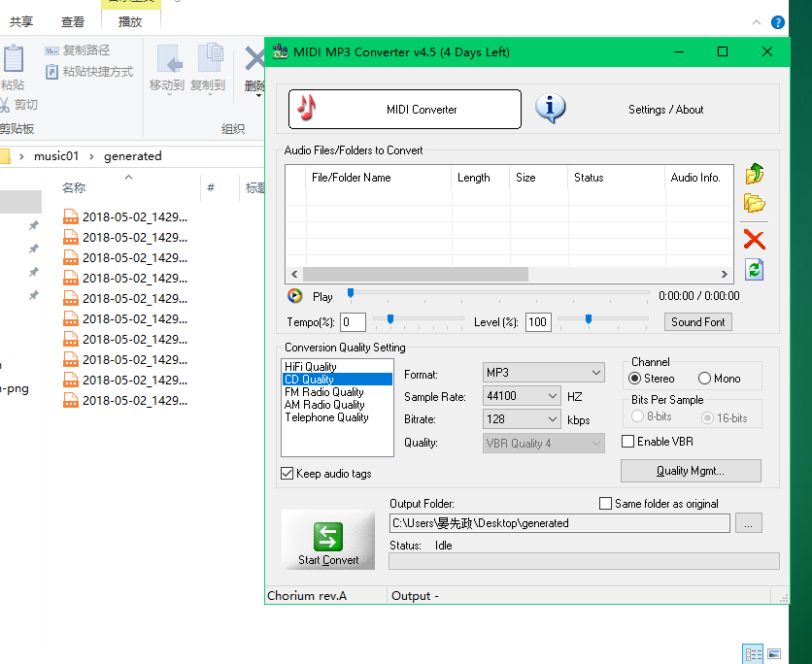Image resolution: width=812 pixels, height=664 pixels.
Task: Switch to Settings / About tab
Action: coord(665,109)
